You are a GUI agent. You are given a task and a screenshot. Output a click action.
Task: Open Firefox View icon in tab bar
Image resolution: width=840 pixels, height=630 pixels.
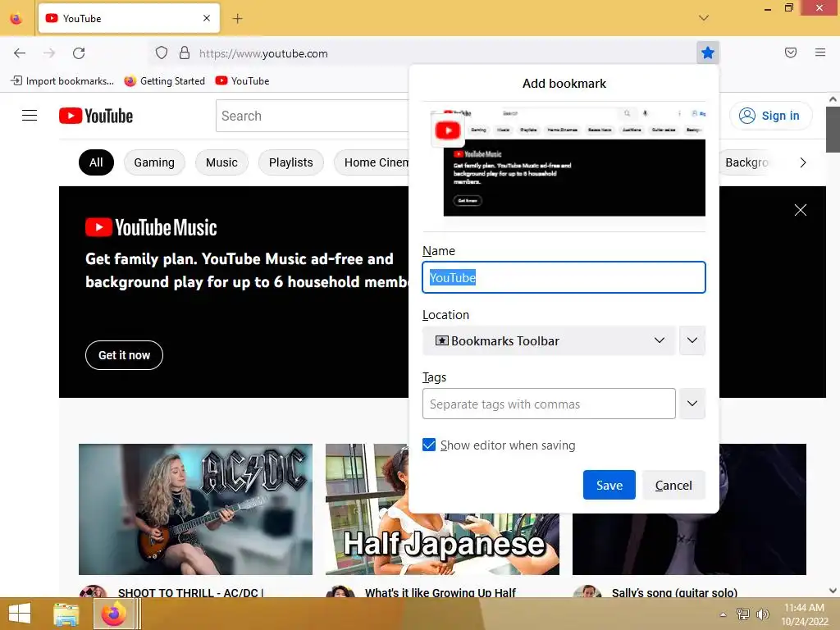pyautogui.click(x=16, y=18)
